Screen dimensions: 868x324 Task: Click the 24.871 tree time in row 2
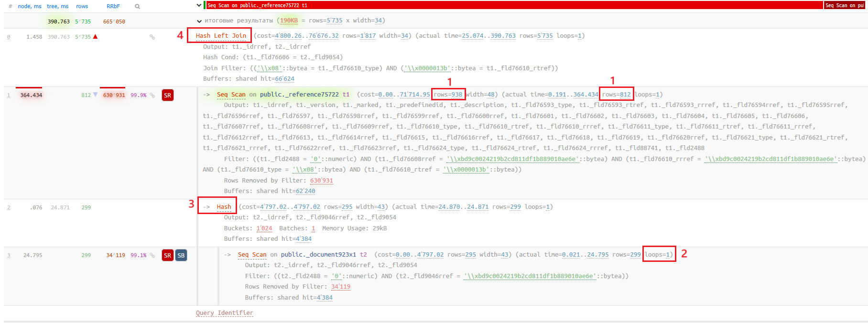pyautogui.click(x=60, y=207)
